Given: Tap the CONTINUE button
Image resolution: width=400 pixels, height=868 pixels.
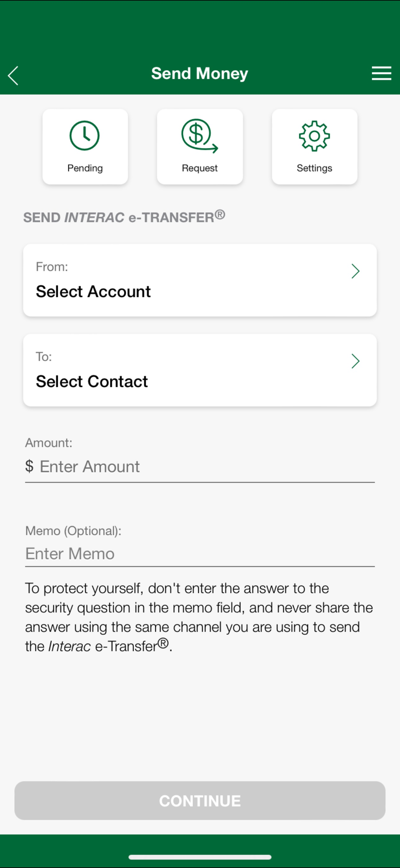Looking at the screenshot, I should 200,801.
